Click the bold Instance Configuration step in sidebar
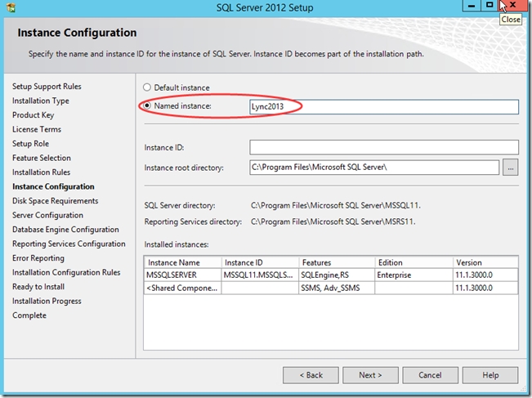Screen dimensions: 532x398 pos(53,186)
